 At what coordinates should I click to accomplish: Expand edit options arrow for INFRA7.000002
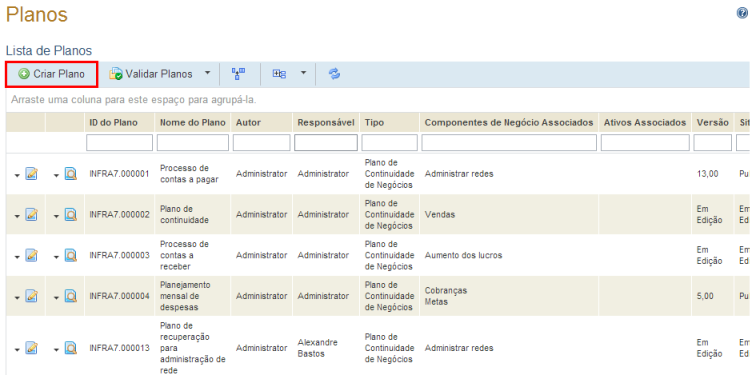(x=17, y=216)
